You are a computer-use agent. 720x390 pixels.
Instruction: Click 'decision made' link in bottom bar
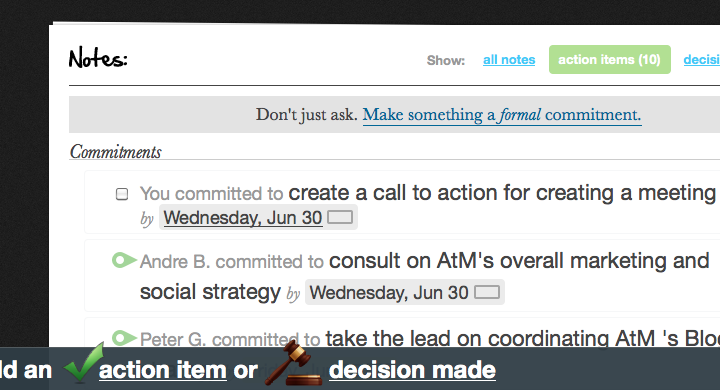click(x=412, y=370)
